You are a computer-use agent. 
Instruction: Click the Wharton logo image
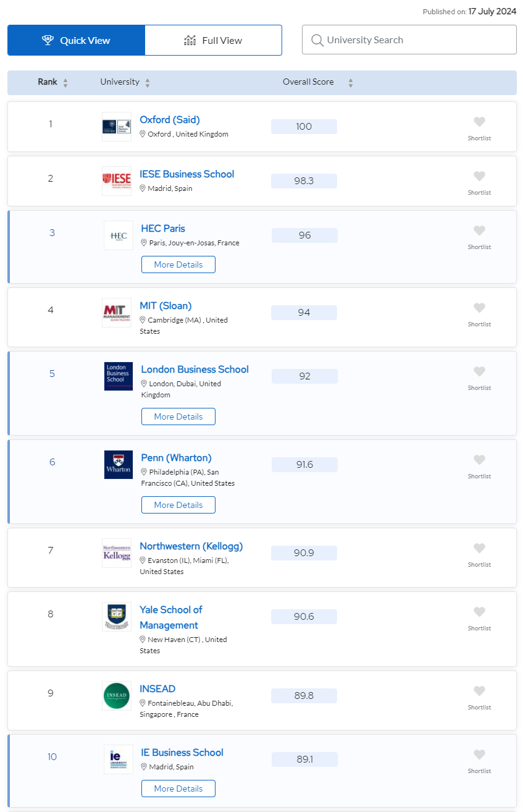119,465
